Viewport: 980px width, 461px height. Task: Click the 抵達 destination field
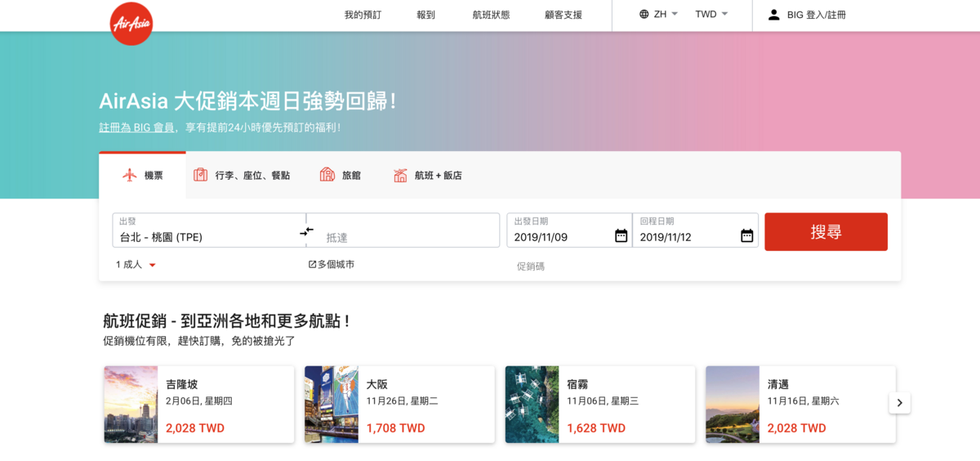coord(403,230)
